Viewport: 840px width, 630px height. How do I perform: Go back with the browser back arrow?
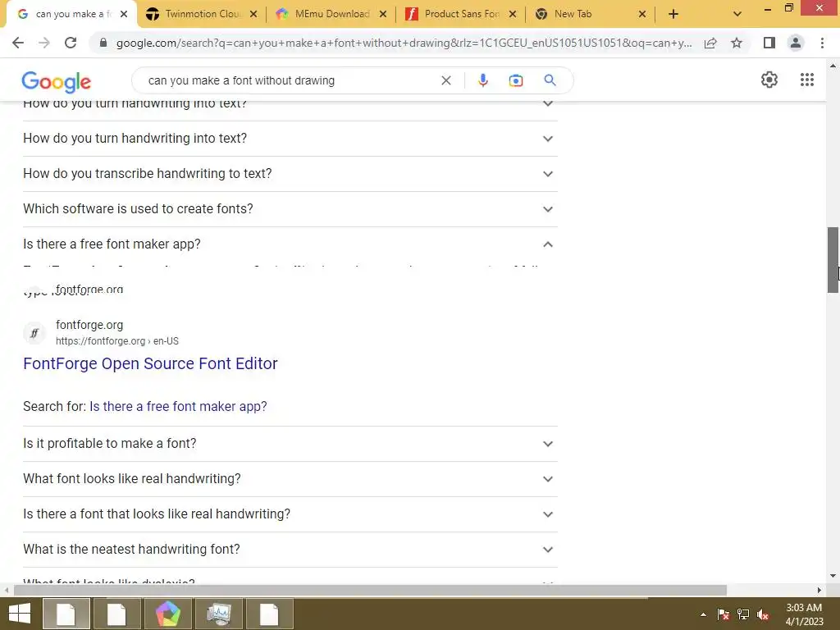[x=18, y=43]
